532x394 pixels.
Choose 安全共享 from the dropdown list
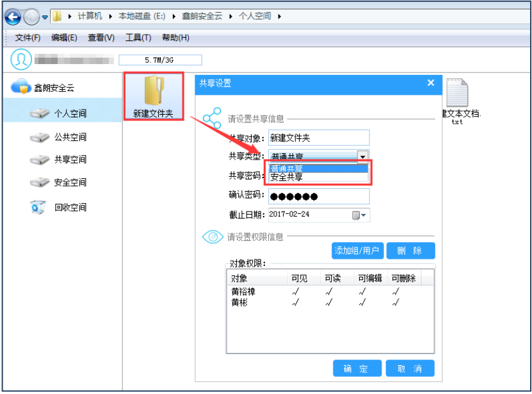[318, 177]
